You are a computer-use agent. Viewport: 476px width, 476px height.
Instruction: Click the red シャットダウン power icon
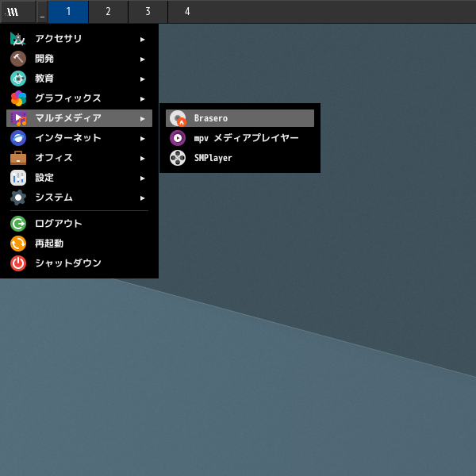point(18,263)
